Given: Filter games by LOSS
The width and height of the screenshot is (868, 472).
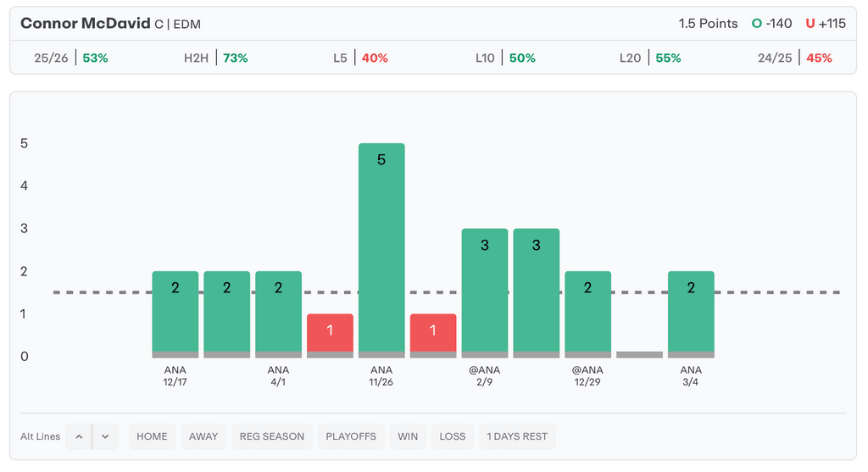Looking at the screenshot, I should [x=453, y=436].
